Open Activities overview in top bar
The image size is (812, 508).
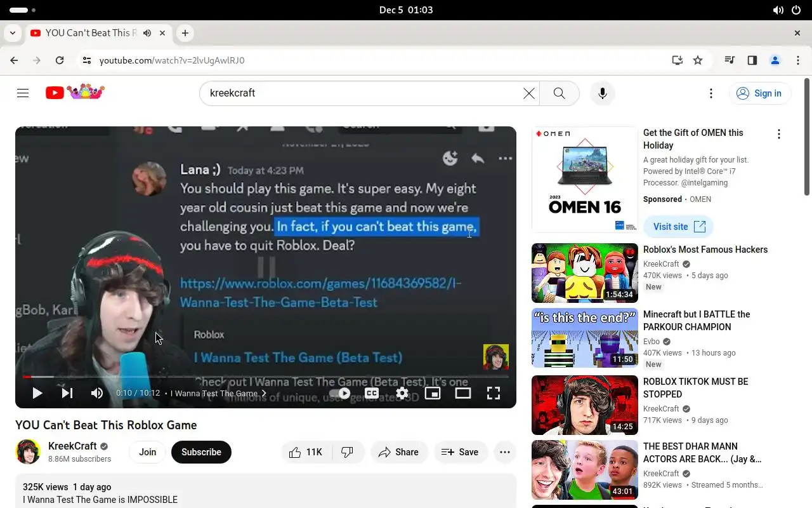tap(22, 10)
